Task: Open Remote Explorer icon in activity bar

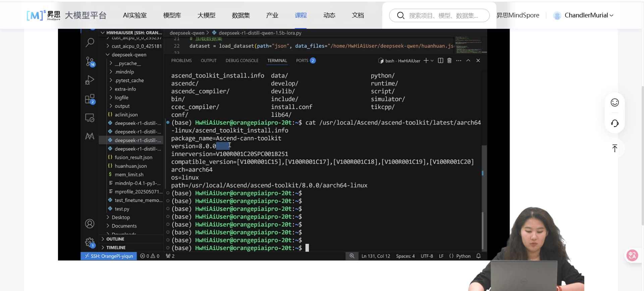Action: tap(90, 118)
